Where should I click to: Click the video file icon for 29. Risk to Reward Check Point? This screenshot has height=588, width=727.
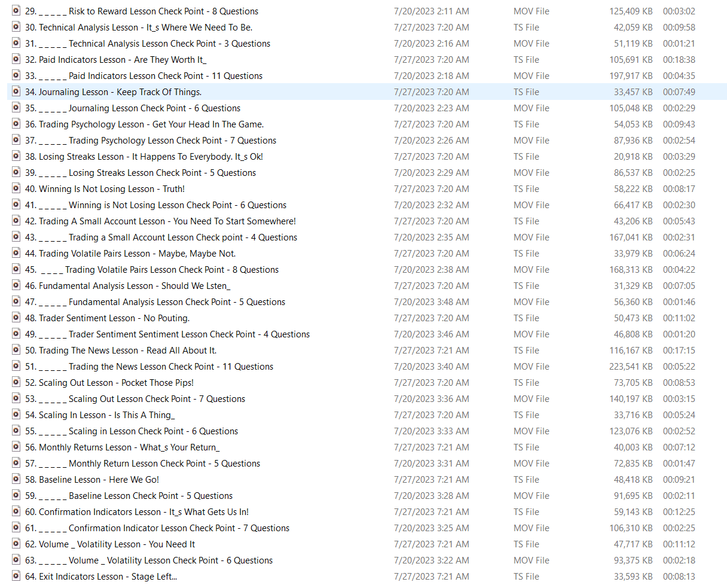pos(16,11)
